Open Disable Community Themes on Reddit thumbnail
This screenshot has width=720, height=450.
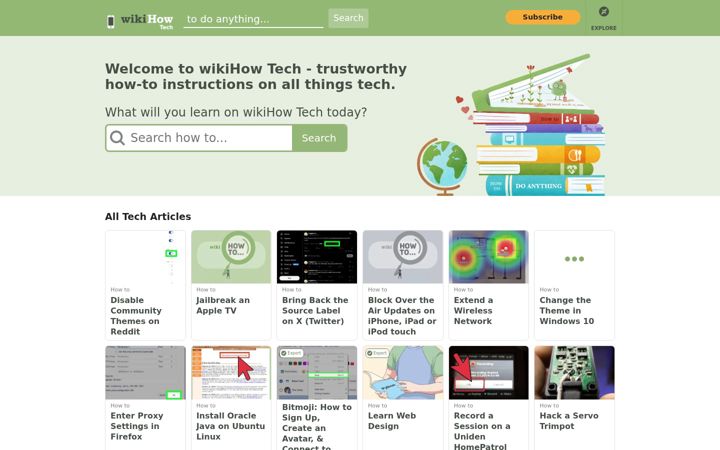tap(145, 257)
